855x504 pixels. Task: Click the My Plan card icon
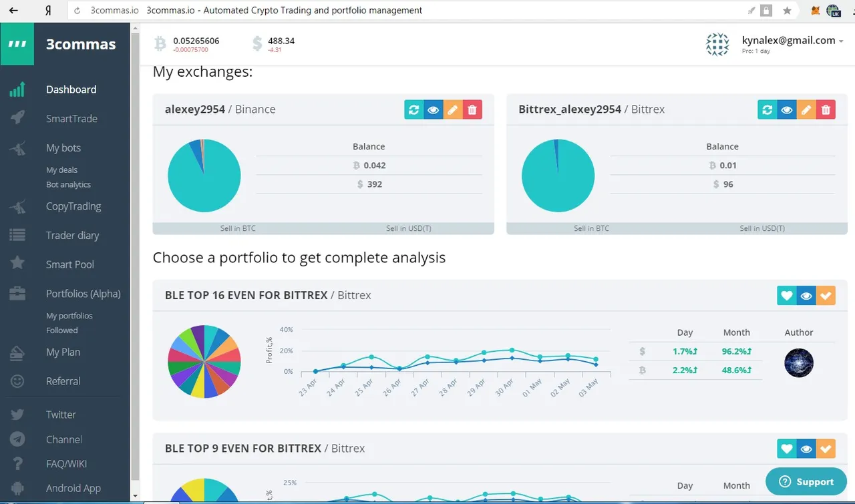(17, 352)
